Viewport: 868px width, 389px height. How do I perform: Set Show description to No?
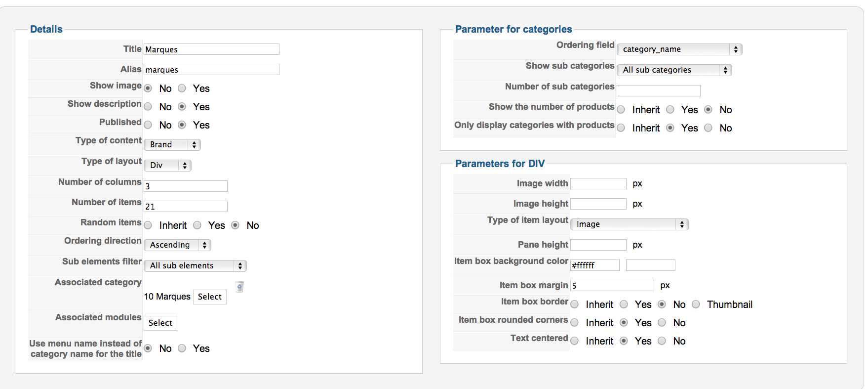tap(148, 107)
